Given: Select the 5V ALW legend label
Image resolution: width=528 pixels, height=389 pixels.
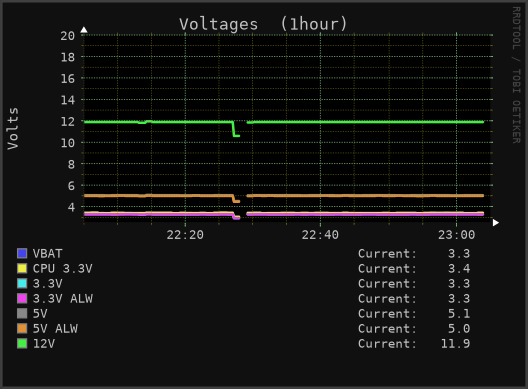Looking at the screenshot, I should tap(55, 328).
